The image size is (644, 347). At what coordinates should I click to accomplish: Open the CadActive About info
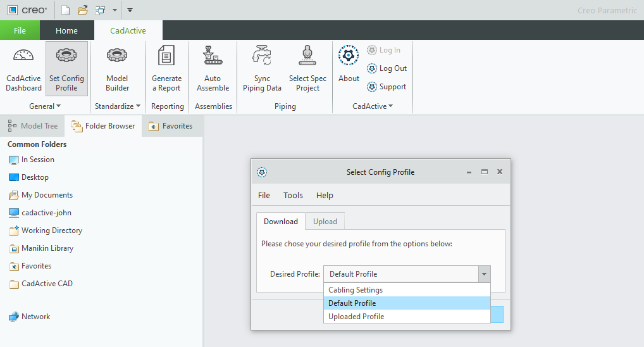(349, 64)
